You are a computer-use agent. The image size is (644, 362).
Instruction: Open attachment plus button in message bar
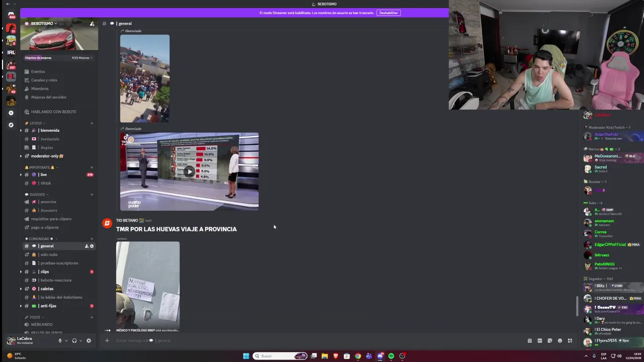pyautogui.click(x=107, y=340)
